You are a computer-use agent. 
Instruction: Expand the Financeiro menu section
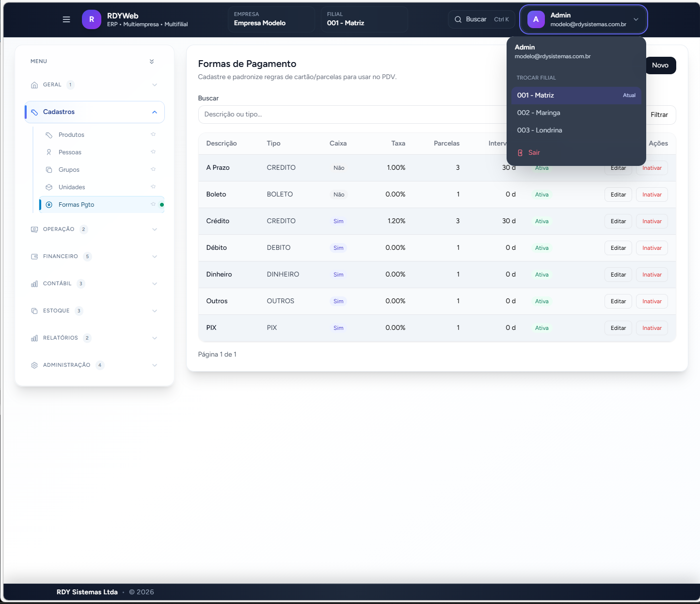coord(155,257)
